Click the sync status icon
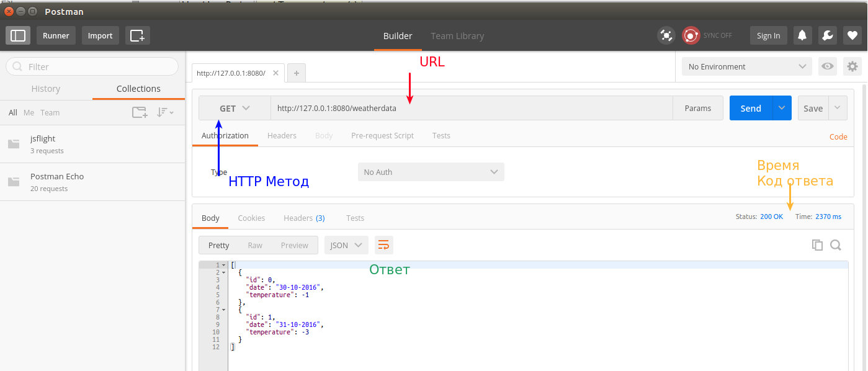868x371 pixels. pos(691,36)
